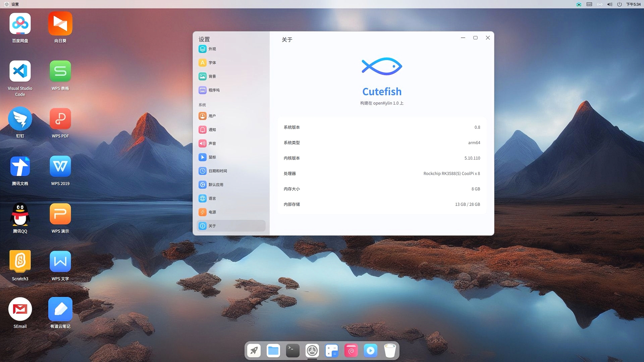
Task: Click the volume icon in the top bar
Action: click(x=609, y=4)
